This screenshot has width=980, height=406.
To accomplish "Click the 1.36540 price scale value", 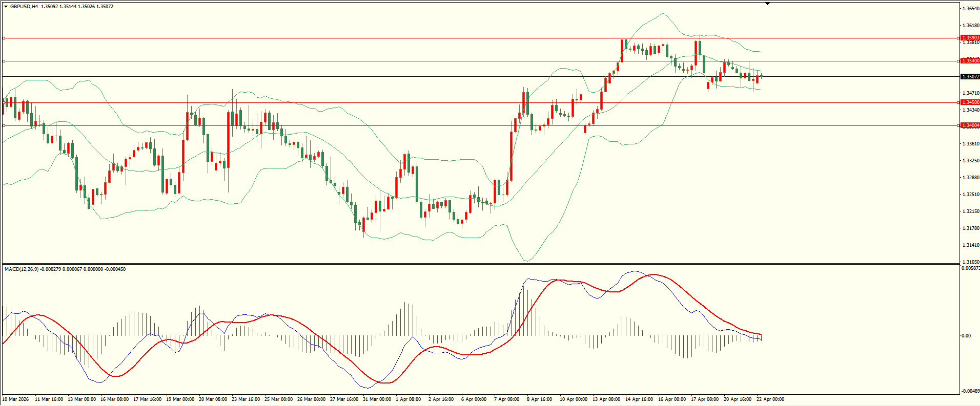I will 971,9.
